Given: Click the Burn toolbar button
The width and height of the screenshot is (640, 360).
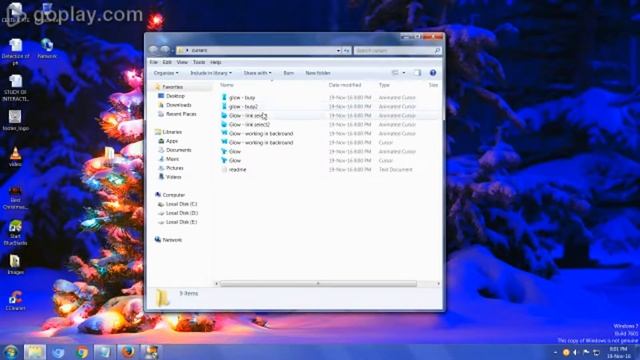Looking at the screenshot, I should [289, 73].
